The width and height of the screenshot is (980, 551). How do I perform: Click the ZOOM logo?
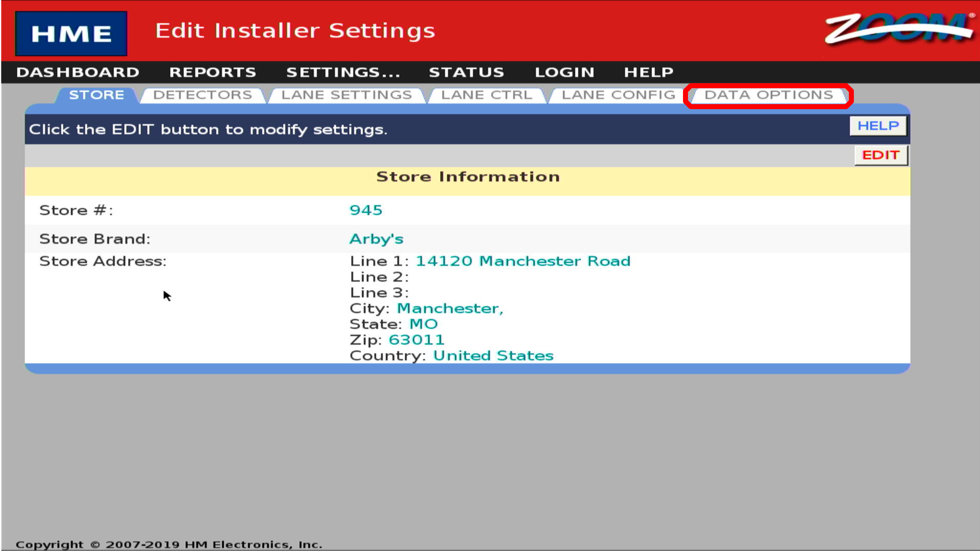coord(899,29)
